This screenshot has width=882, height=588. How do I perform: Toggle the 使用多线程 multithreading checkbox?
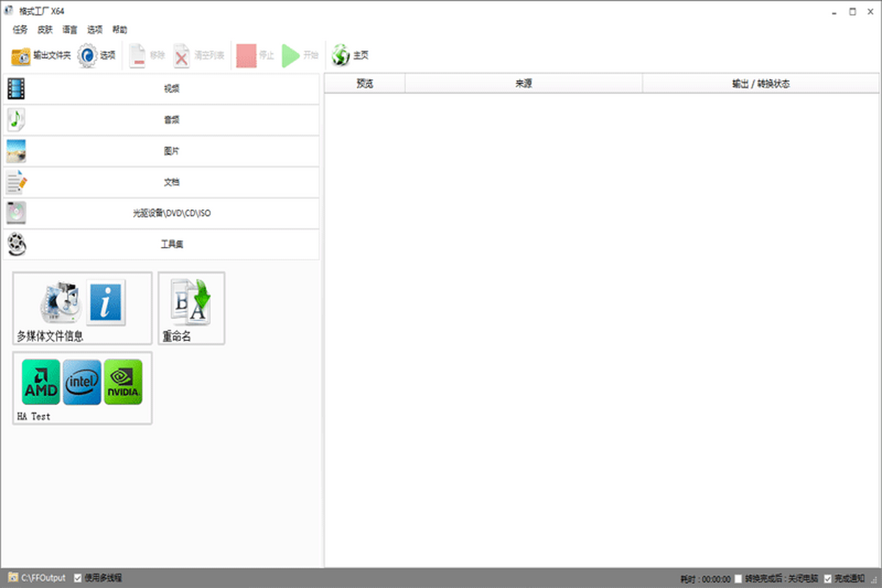click(79, 578)
